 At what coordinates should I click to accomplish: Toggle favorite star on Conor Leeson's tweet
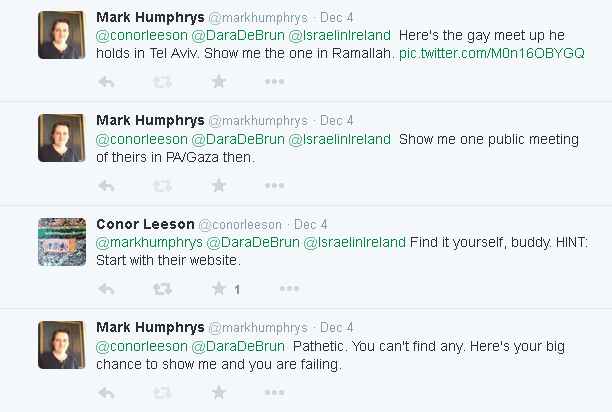(x=219, y=289)
